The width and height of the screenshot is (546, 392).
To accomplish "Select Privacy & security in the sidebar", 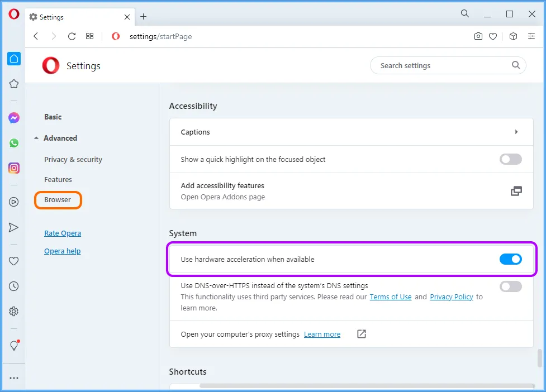I will point(73,159).
